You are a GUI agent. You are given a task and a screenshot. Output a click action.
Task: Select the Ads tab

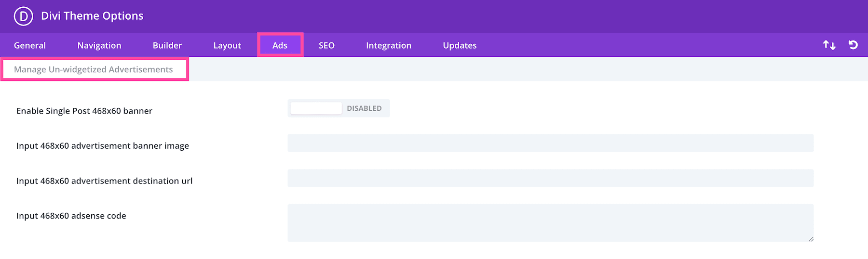[x=280, y=45]
